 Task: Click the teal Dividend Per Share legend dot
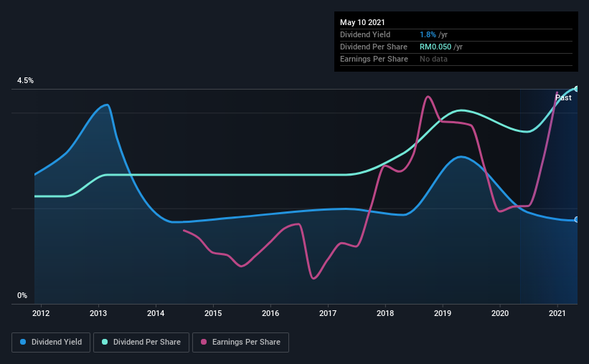105,342
